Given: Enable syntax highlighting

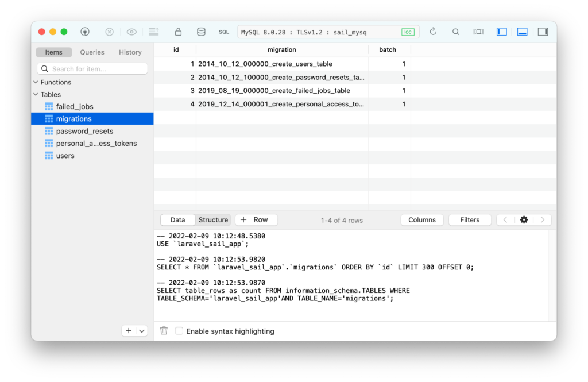Looking at the screenshot, I should 180,331.
